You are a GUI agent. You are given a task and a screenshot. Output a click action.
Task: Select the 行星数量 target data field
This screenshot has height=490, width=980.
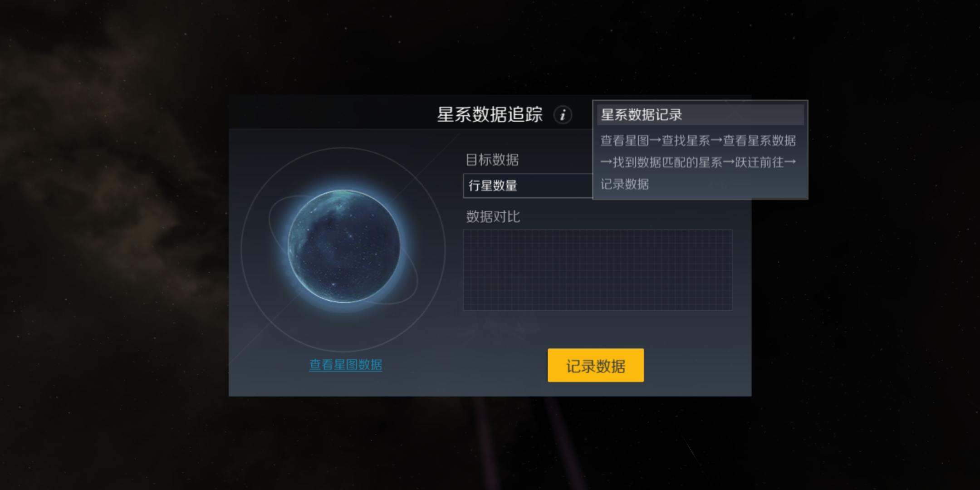pos(528,186)
